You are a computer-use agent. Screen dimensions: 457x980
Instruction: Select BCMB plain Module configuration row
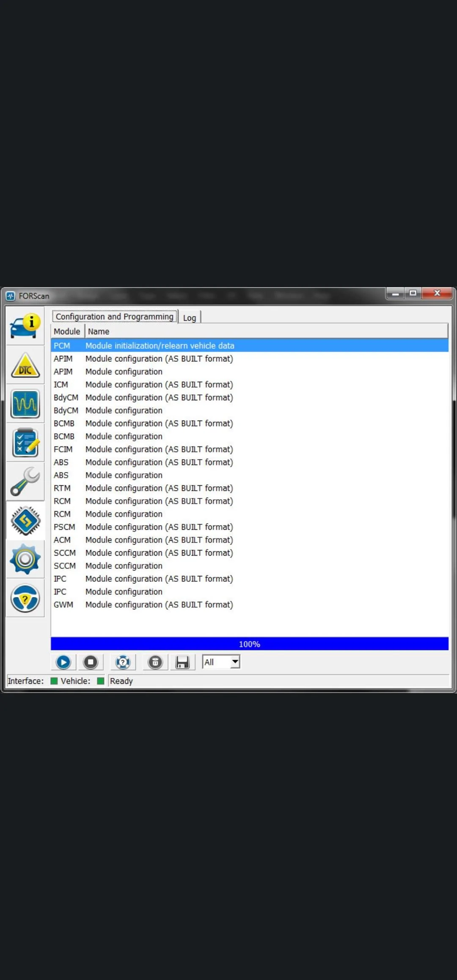250,436
